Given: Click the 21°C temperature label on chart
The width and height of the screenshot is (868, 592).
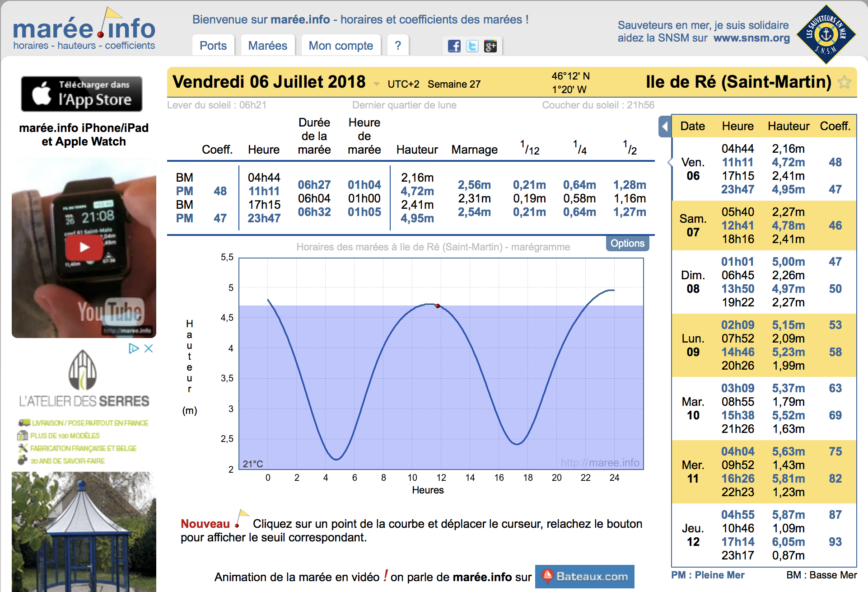Looking at the screenshot, I should pyautogui.click(x=253, y=464).
